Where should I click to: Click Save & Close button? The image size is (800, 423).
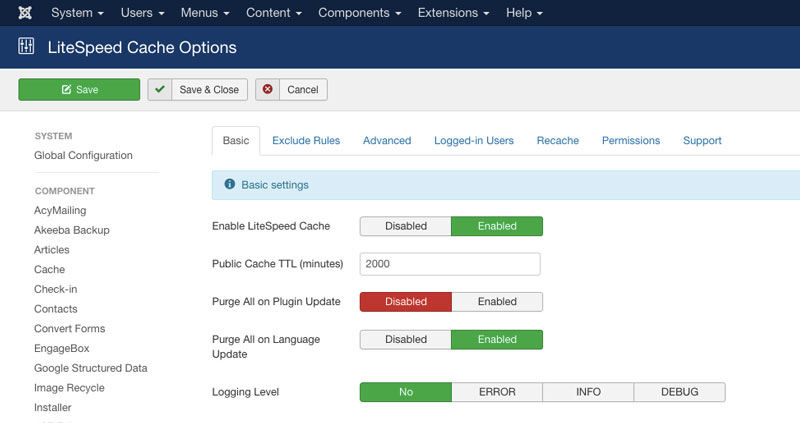197,89
